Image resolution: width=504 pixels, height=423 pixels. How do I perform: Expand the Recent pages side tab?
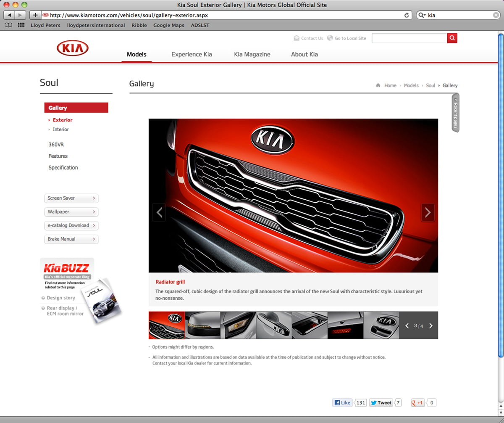[455, 113]
